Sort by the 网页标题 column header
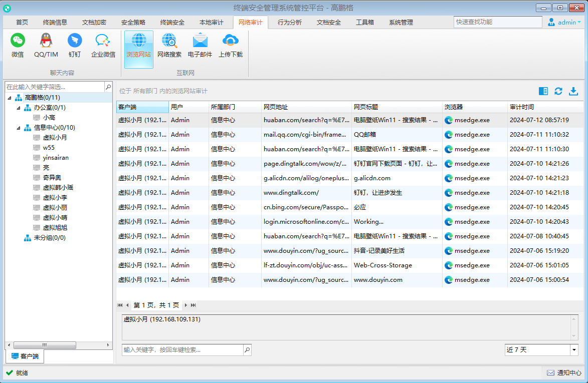The height and width of the screenshot is (383, 588). 397,107
